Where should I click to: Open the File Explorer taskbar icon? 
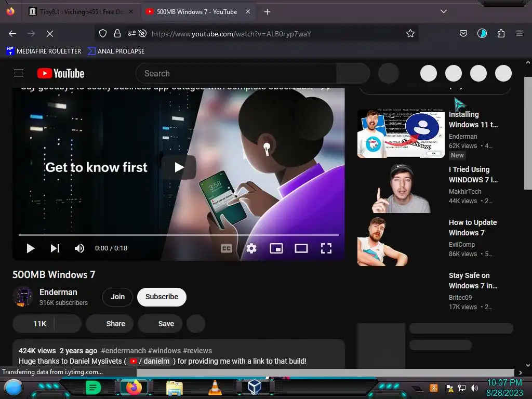(175, 388)
